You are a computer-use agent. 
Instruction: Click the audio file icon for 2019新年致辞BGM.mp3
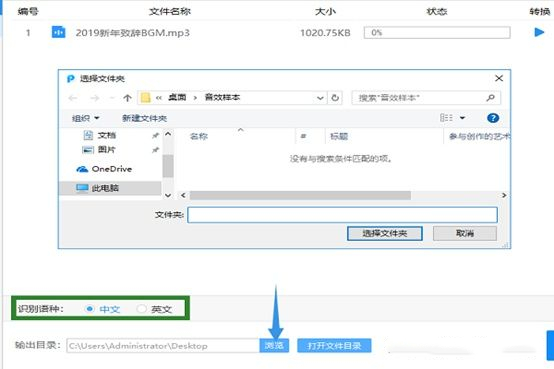coord(58,32)
